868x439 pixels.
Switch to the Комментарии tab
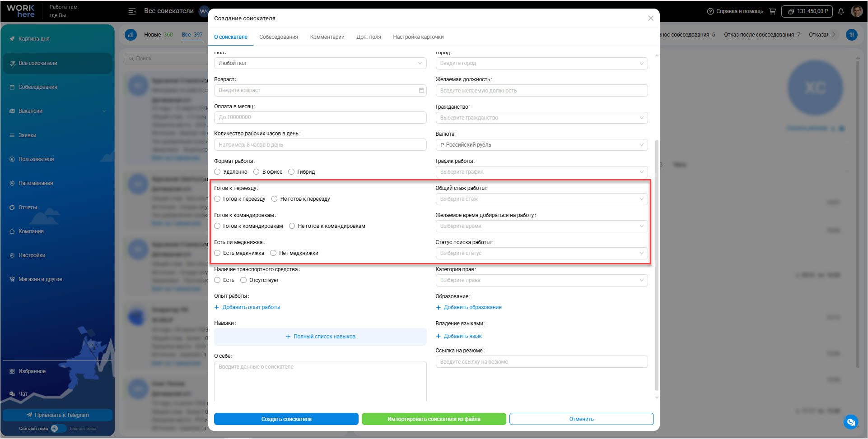coord(327,37)
